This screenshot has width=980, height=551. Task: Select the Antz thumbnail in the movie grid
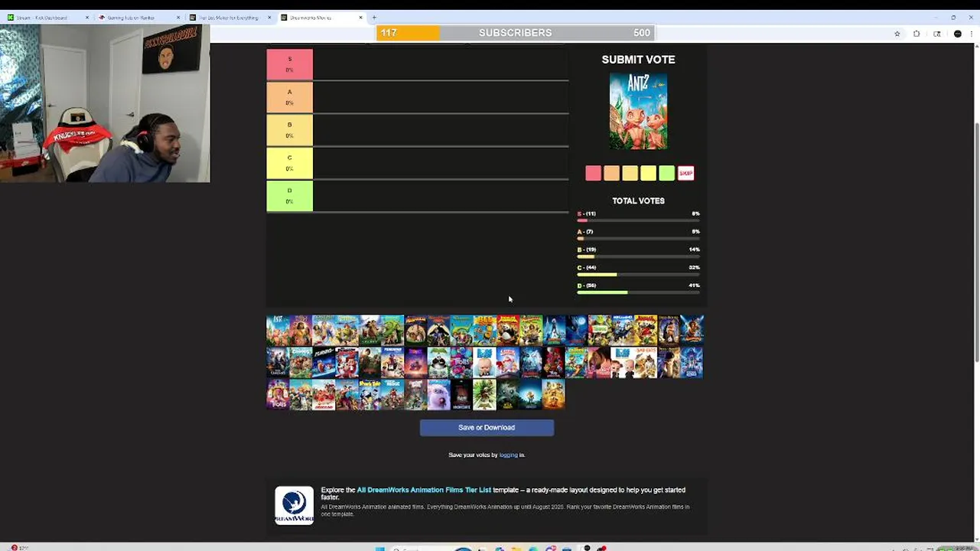pos(278,331)
